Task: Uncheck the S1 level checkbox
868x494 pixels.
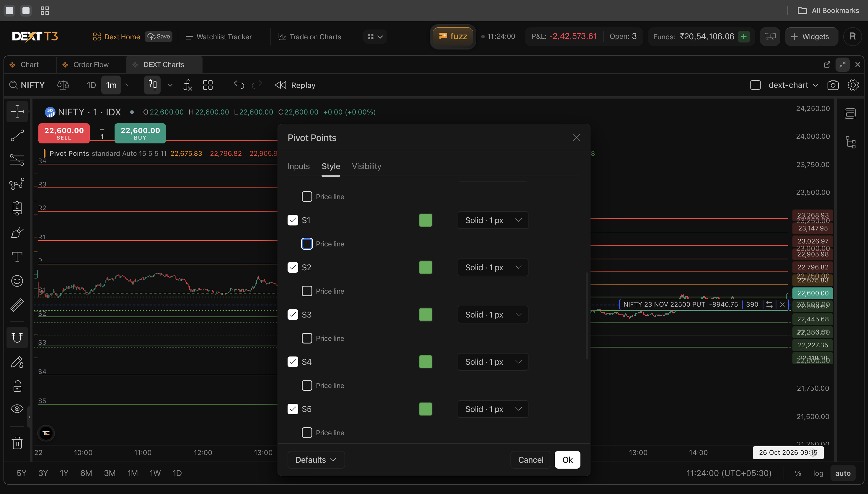Action: 293,220
